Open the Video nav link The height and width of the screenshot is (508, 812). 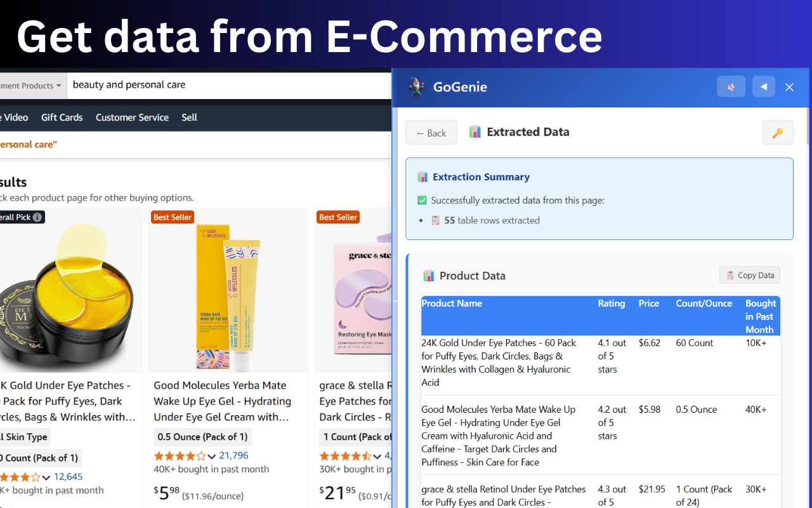click(15, 117)
